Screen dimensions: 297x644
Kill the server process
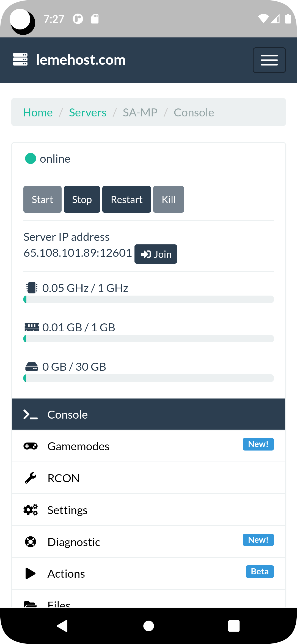click(x=169, y=199)
